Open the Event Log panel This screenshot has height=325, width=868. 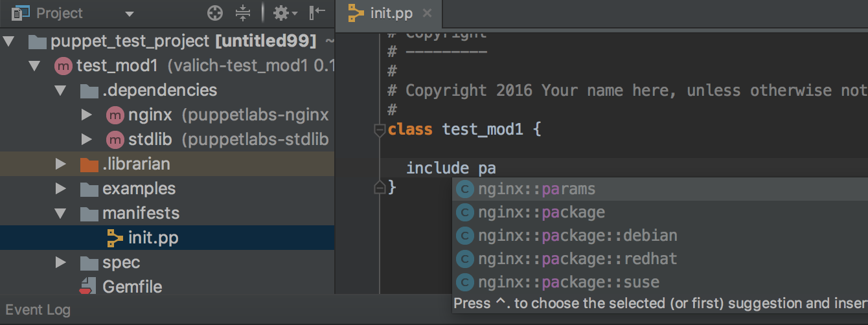[38, 310]
